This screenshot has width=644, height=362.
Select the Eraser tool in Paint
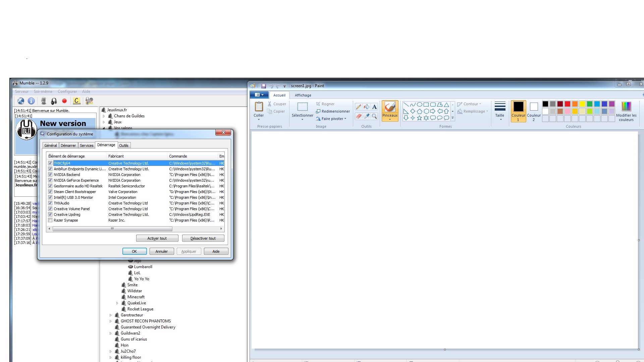point(359,116)
